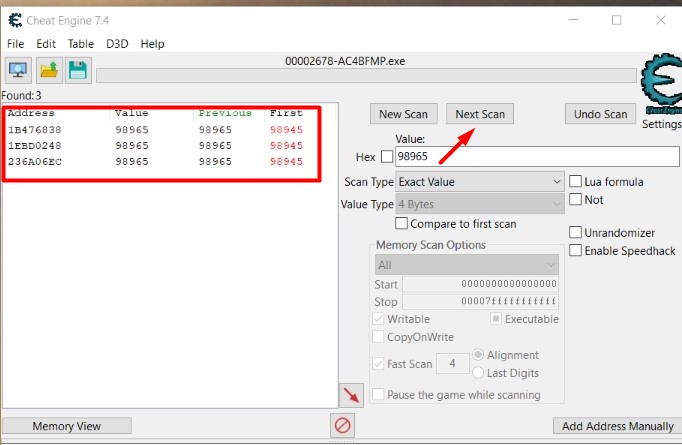The image size is (682, 445).
Task: Turn on Enable Speedhack
Action: (x=575, y=250)
